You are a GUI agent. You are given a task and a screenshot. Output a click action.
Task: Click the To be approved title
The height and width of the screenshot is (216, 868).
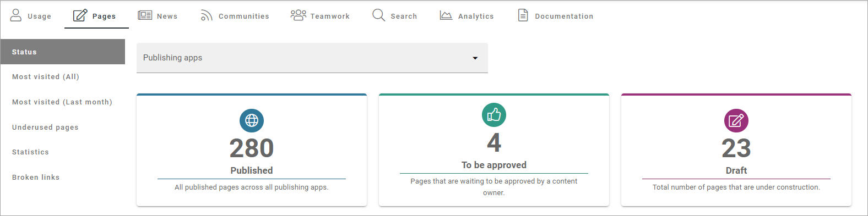pos(494,165)
